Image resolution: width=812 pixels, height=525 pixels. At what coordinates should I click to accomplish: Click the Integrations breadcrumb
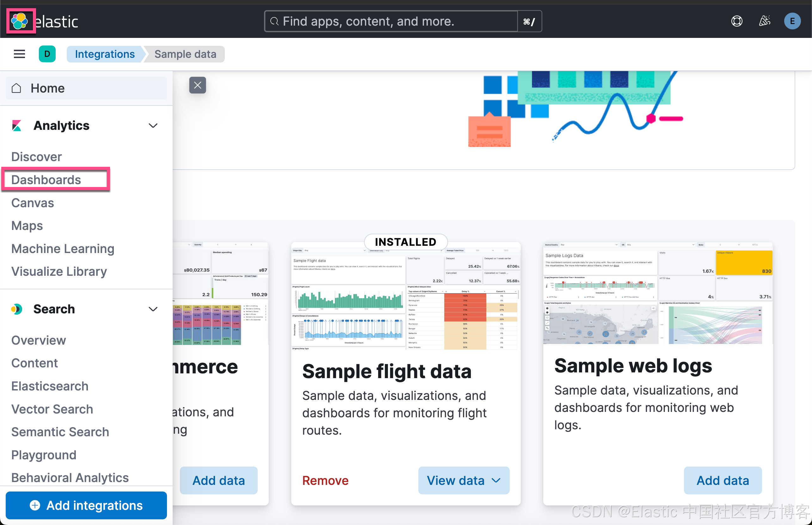pyautogui.click(x=105, y=54)
